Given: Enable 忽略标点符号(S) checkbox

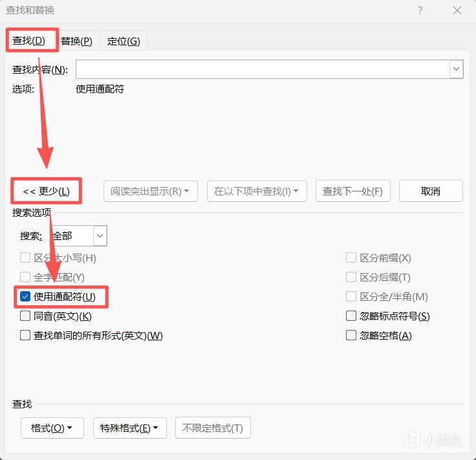Looking at the screenshot, I should (351, 316).
